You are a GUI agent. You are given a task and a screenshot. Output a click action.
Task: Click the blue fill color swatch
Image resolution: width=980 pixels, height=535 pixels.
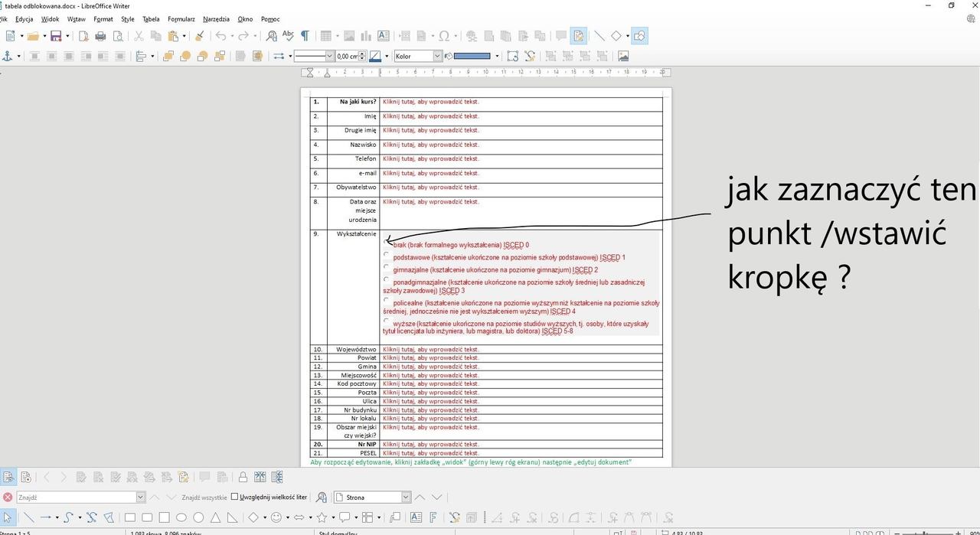click(x=472, y=56)
